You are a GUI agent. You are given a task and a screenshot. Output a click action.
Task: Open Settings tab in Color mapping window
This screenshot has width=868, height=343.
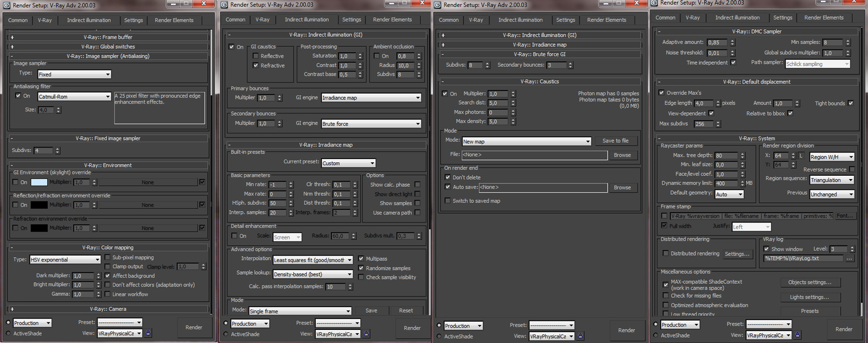[x=133, y=20]
